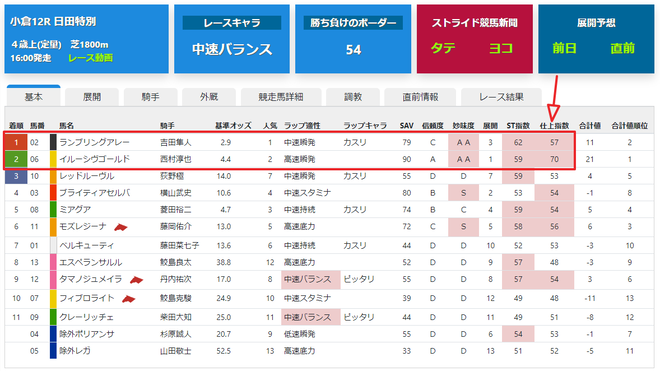Click the 合計値 column header
The height and width of the screenshot is (371, 660).
click(x=590, y=125)
